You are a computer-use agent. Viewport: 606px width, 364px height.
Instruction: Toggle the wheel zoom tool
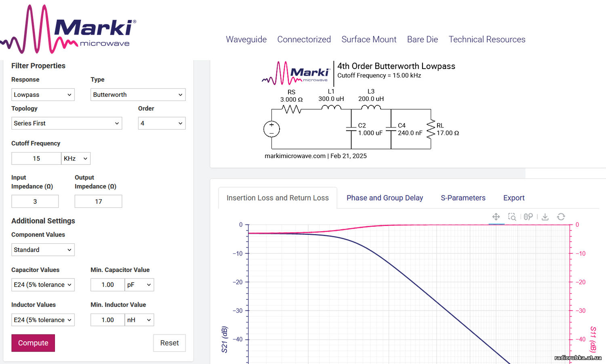[528, 217]
